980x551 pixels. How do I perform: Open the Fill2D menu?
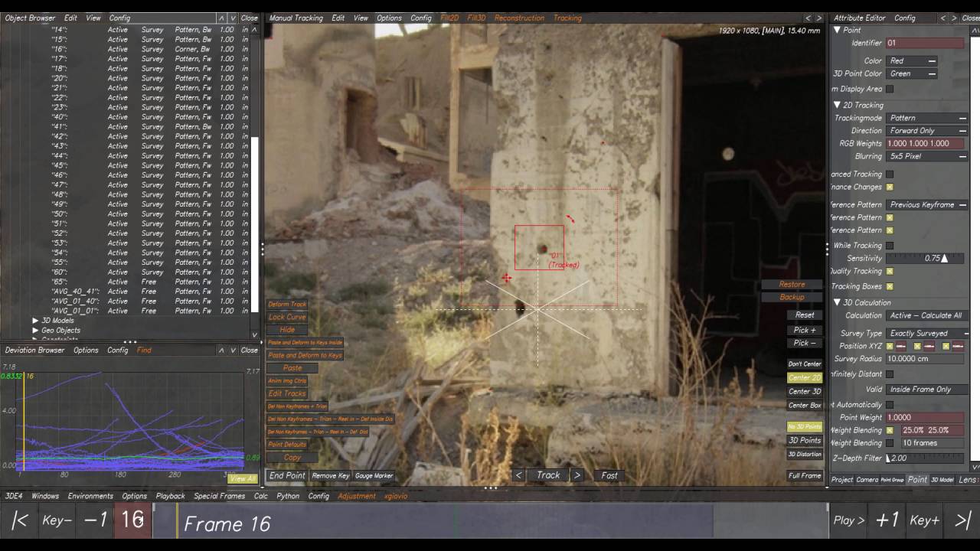click(x=449, y=18)
